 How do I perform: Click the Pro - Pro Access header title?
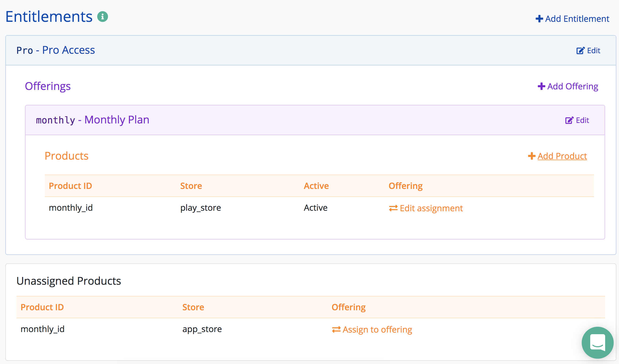(x=56, y=50)
